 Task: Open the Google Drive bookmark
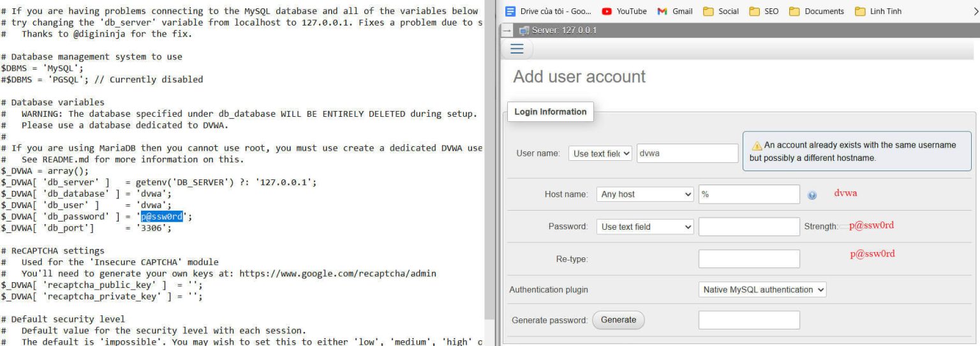click(547, 11)
